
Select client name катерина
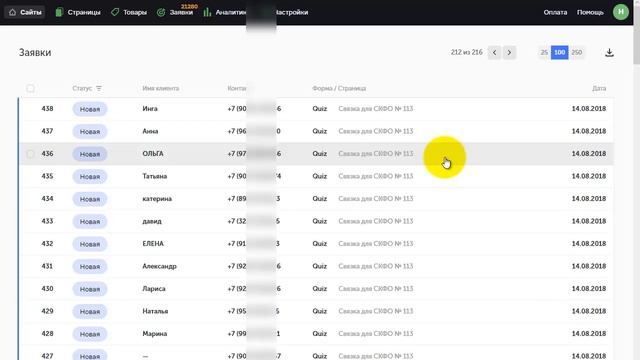tap(157, 199)
